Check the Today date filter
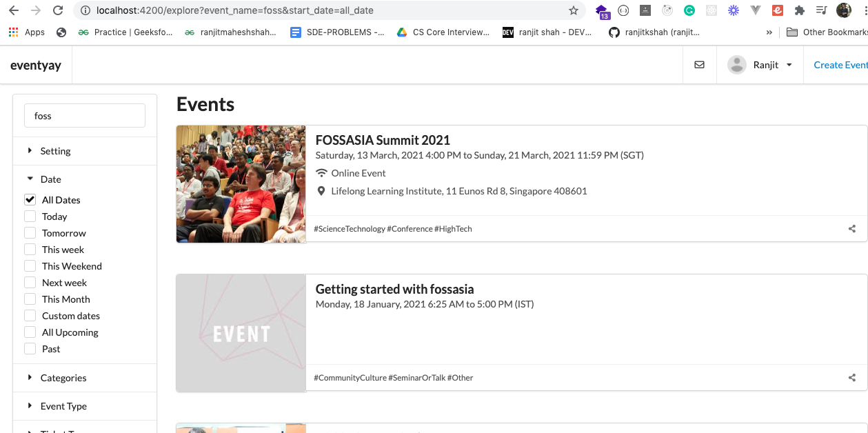This screenshot has height=433, width=868. click(x=30, y=216)
